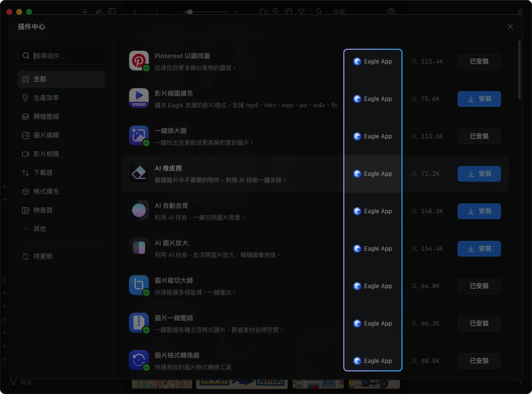Click 已安裝 button for Pinterest 以圖找圖
Viewport: 532px width, 394px height.
coord(479,62)
